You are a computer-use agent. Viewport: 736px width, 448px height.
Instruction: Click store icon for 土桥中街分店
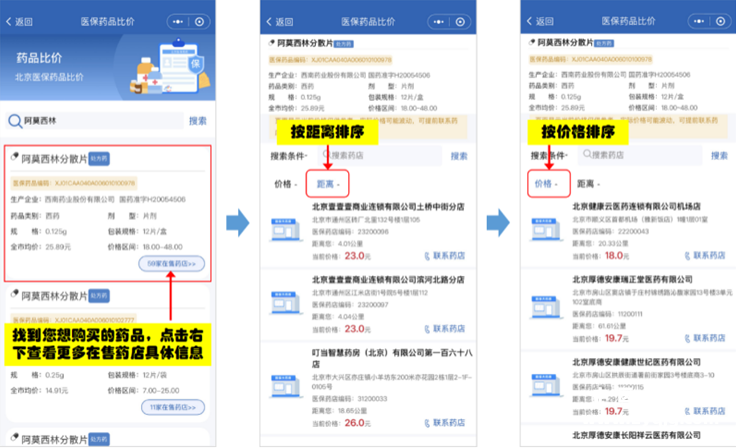point(285,230)
